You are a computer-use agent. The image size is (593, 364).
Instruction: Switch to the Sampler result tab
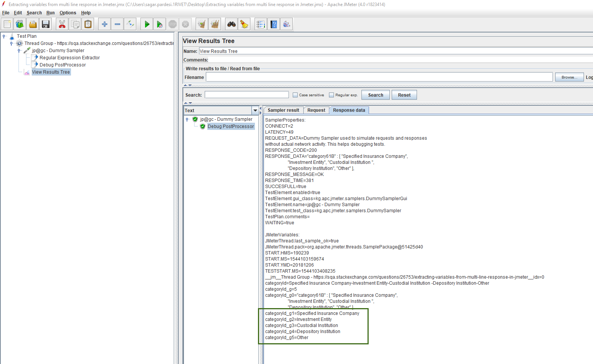(x=283, y=110)
